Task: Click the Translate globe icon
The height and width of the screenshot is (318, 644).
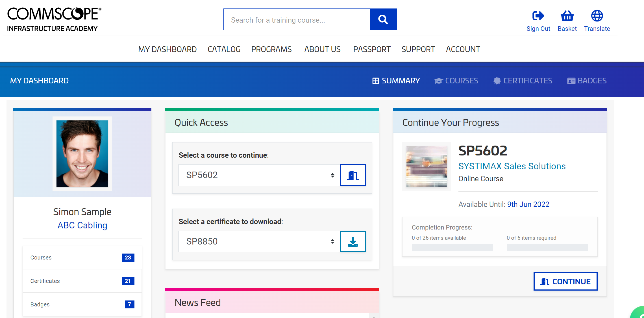Action: coord(597,16)
